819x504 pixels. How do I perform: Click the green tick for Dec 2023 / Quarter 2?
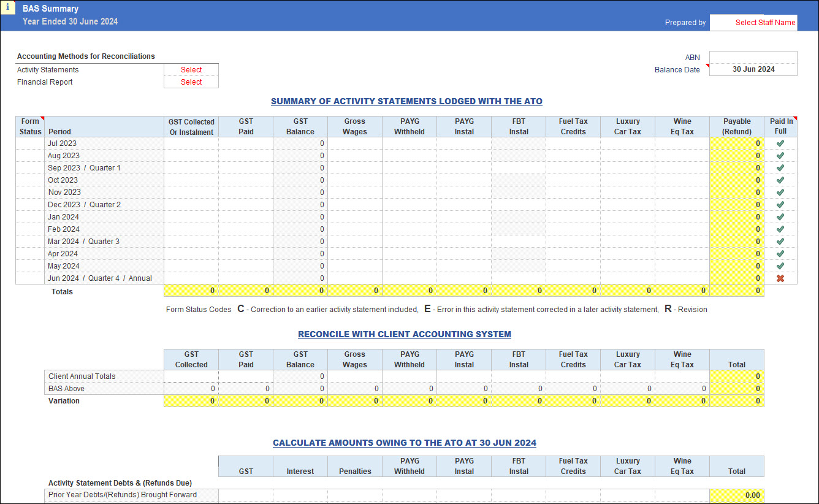[x=780, y=204]
